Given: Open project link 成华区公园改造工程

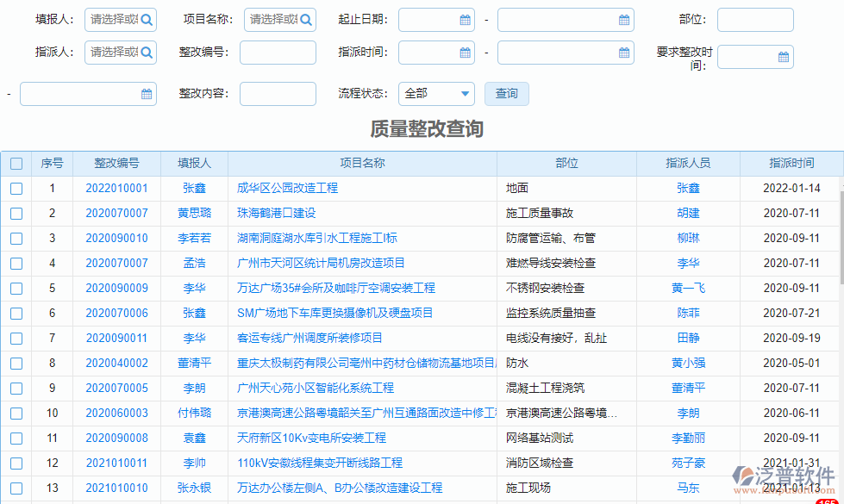Looking at the screenshot, I should (x=287, y=188).
